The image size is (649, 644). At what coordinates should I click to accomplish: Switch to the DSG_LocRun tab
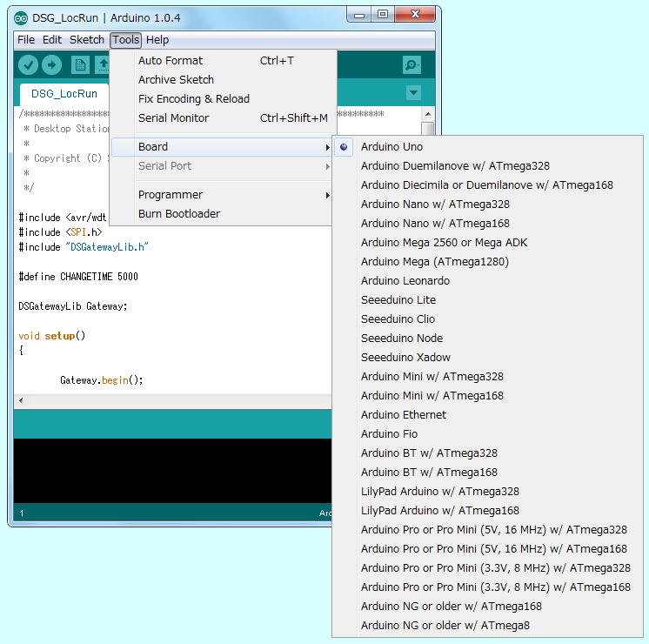(x=64, y=94)
